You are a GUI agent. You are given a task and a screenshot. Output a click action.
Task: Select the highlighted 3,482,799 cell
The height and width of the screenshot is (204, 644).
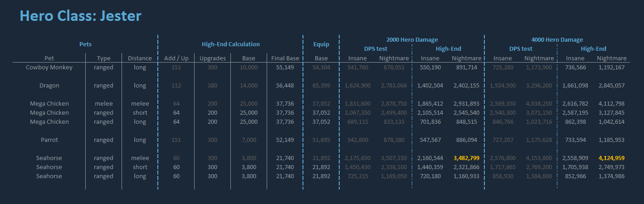466,158
